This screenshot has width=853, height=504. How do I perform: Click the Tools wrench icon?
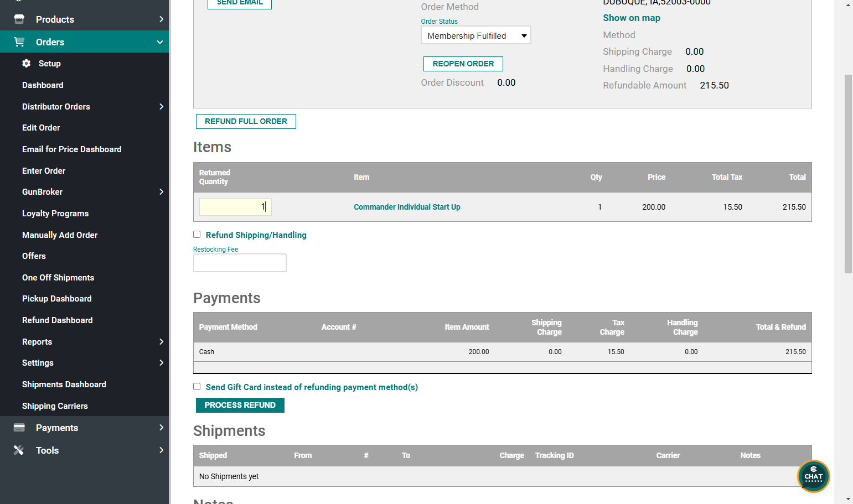(x=19, y=450)
